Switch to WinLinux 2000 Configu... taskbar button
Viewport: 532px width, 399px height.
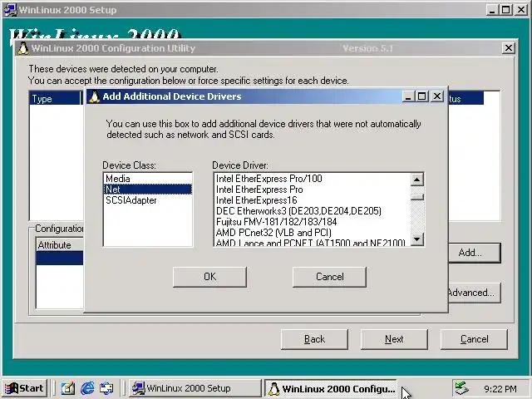(x=331, y=388)
